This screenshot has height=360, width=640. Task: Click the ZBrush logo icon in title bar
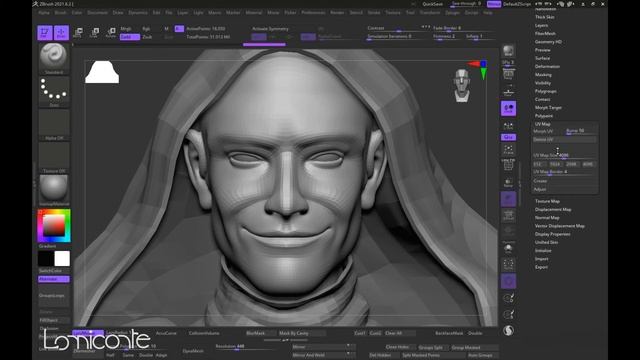tap(36, 4)
